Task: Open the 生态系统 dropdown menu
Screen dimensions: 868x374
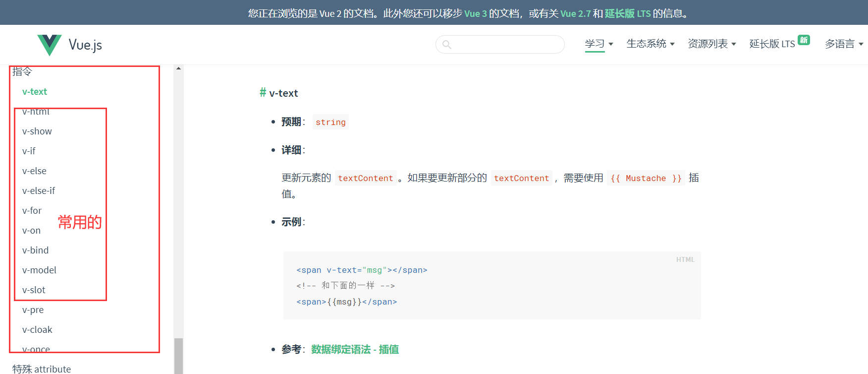Action: coord(651,44)
